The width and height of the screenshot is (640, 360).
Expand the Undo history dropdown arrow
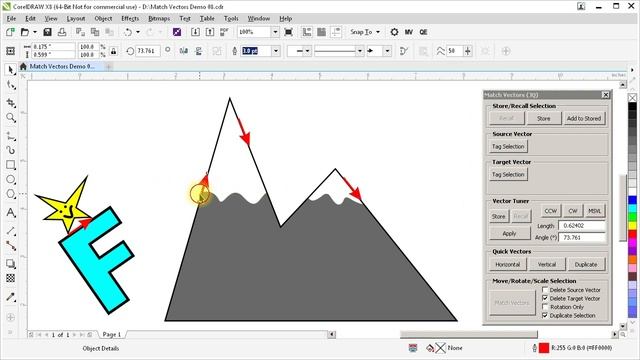tap(138, 32)
